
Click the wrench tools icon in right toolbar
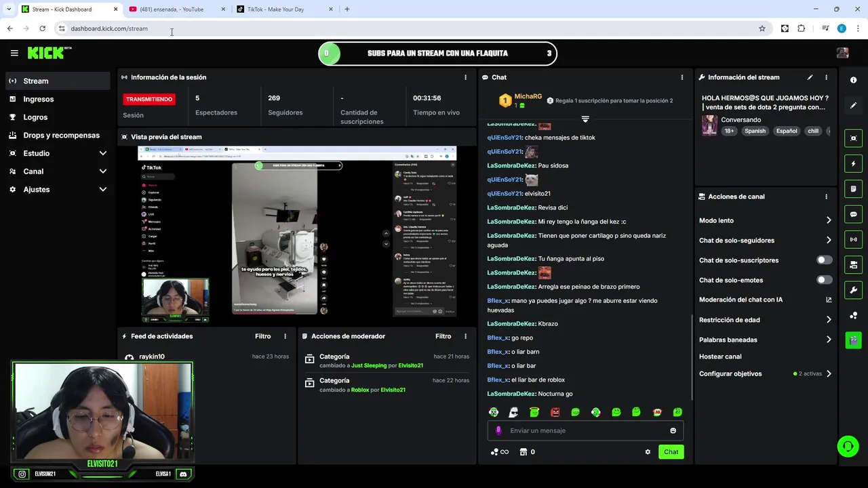point(853,290)
